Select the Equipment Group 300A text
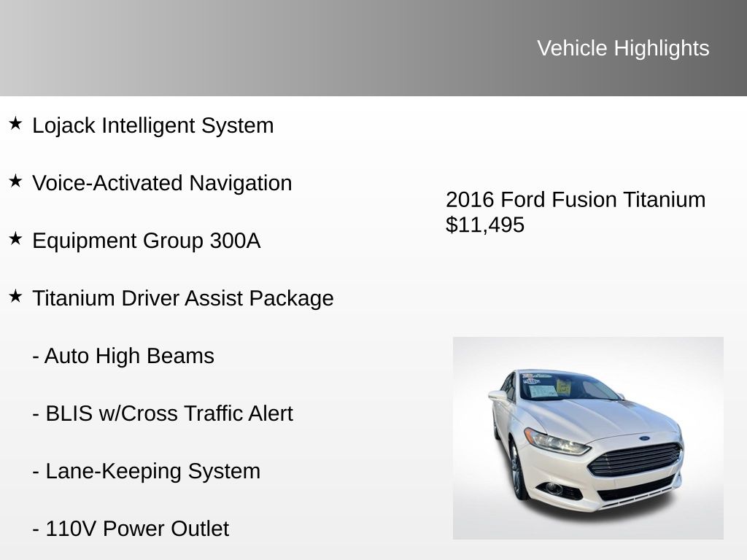The image size is (747, 560). pos(146,241)
